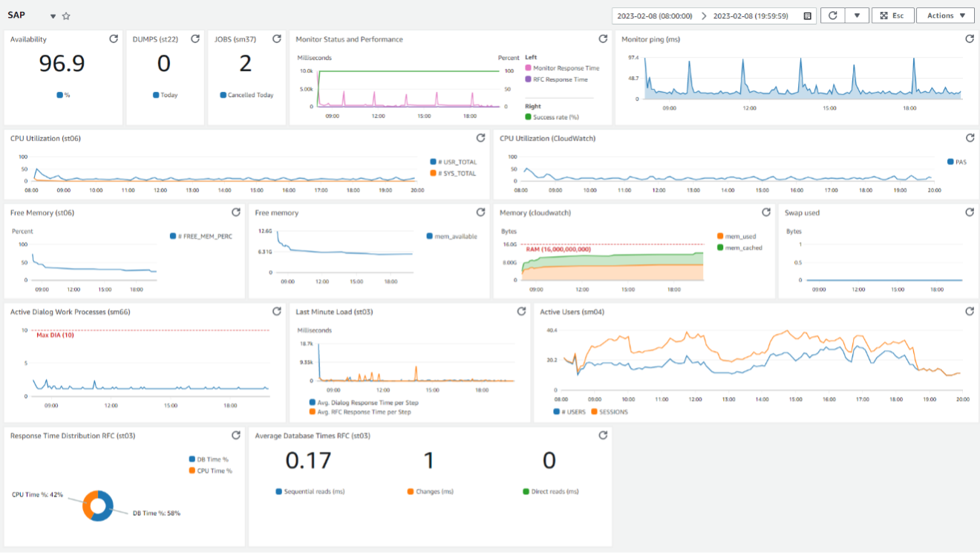Toggle Monitor Response Time legend entry
980x555 pixels.
pos(562,68)
